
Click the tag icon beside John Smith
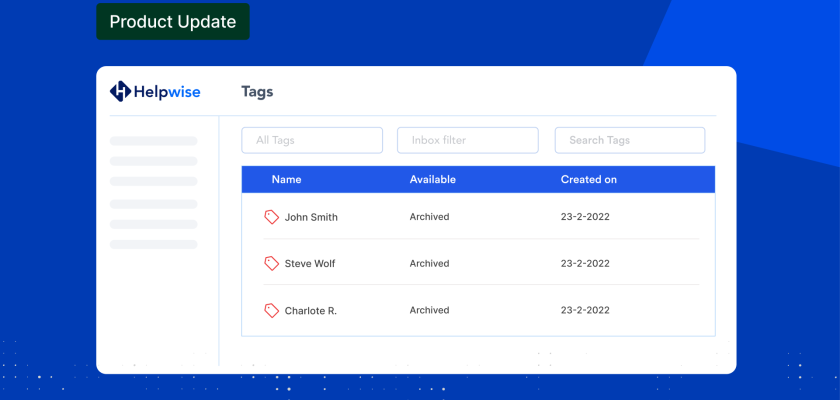pos(271,217)
